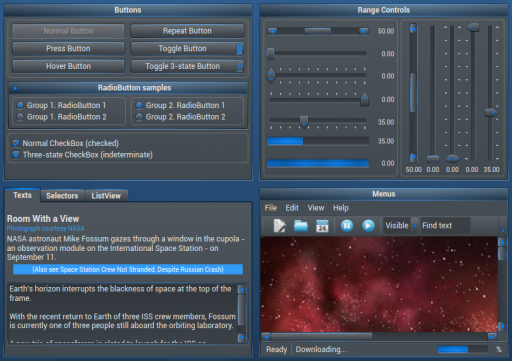This screenshot has width=512, height=361.
Task: Click the Press Button
Action: pos(68,49)
